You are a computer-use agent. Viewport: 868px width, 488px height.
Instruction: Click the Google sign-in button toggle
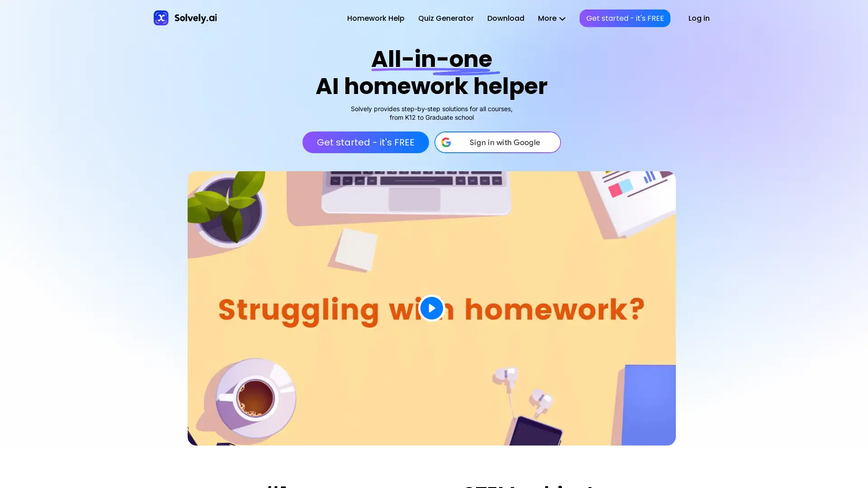click(497, 142)
